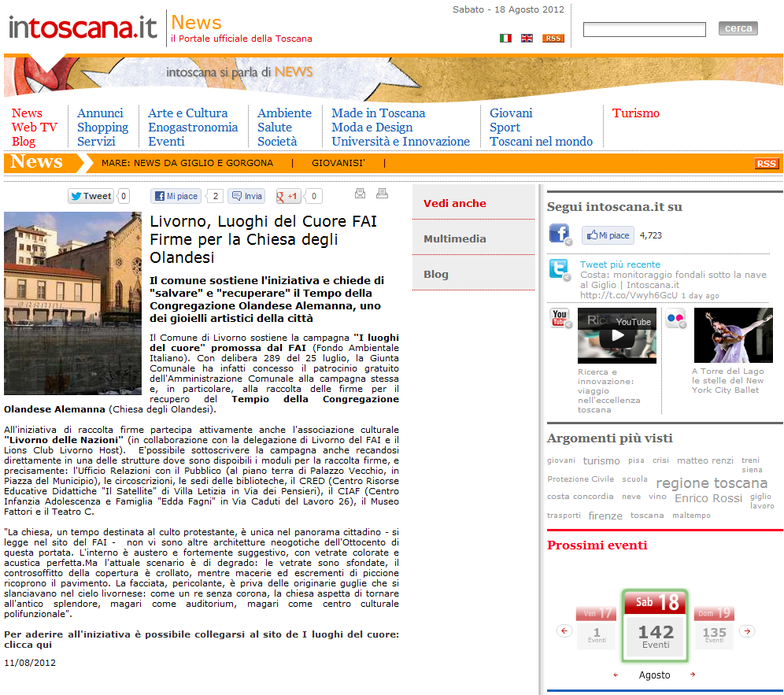Open the Facebook icon under Segui intoscana.it
This screenshot has width=784, height=695.
pos(560,235)
